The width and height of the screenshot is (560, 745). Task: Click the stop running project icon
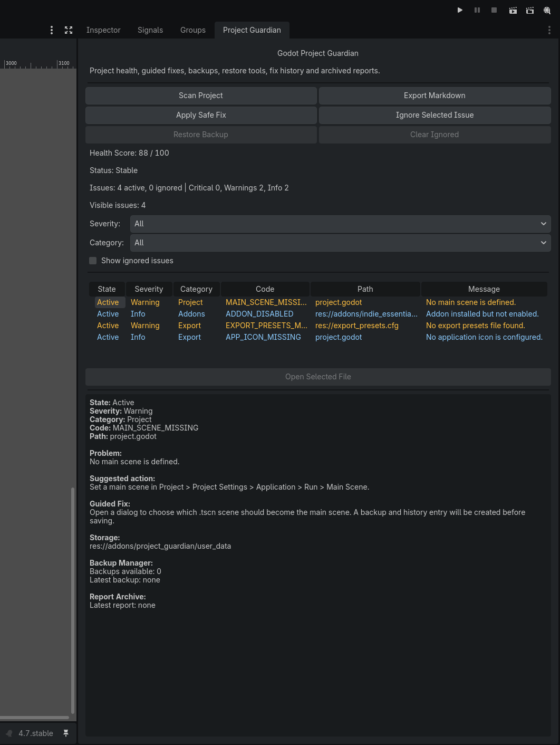click(x=494, y=10)
